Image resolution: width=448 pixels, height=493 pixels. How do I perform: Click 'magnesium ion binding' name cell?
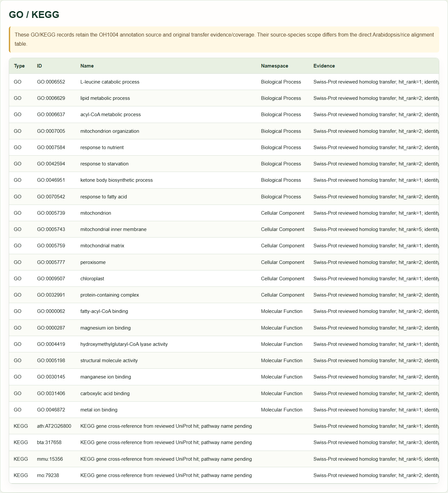click(x=105, y=328)
